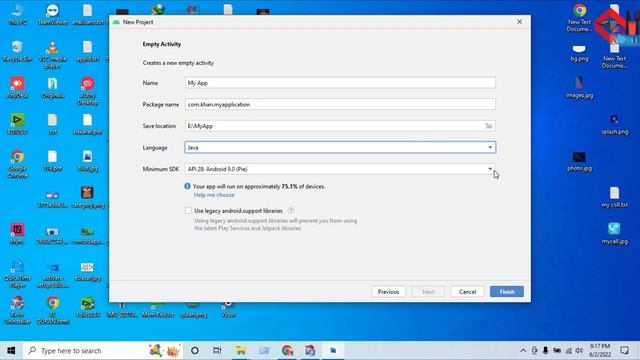Screen dimensions: 640x360
Task: Close the New Project dialog
Action: pos(519,22)
